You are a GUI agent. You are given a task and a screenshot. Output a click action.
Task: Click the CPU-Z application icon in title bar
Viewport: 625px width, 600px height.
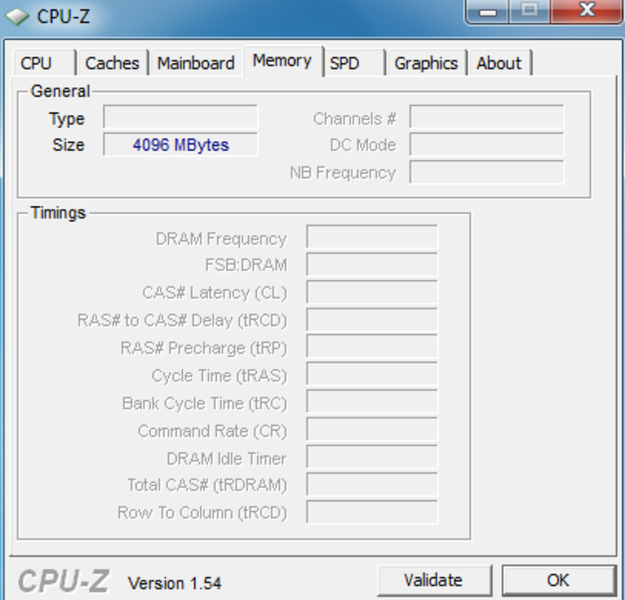17,16
